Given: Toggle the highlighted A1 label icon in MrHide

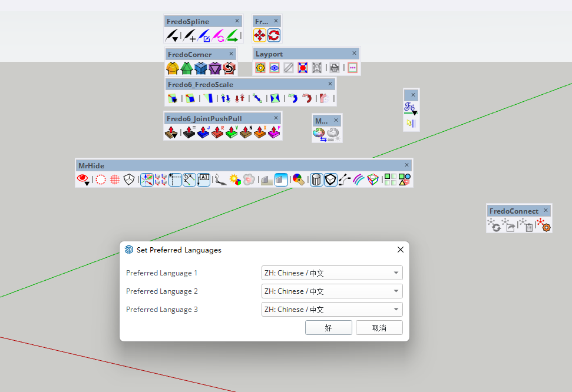Looking at the screenshot, I should [x=204, y=180].
